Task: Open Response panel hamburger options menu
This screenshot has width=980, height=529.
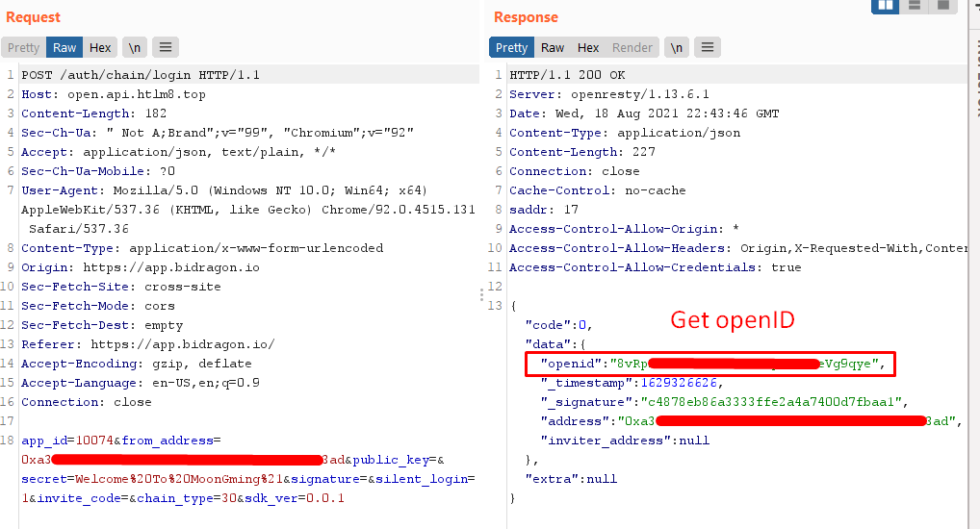Action: (x=708, y=47)
